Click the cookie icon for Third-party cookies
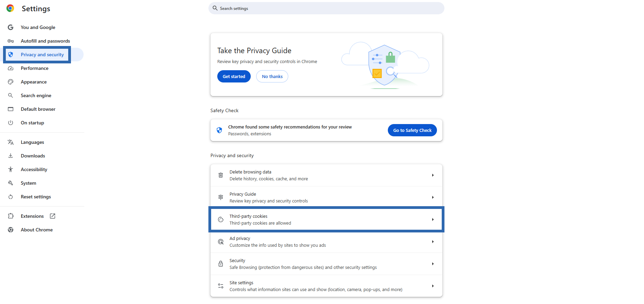Screen dimensions: 644x304 coord(221,219)
